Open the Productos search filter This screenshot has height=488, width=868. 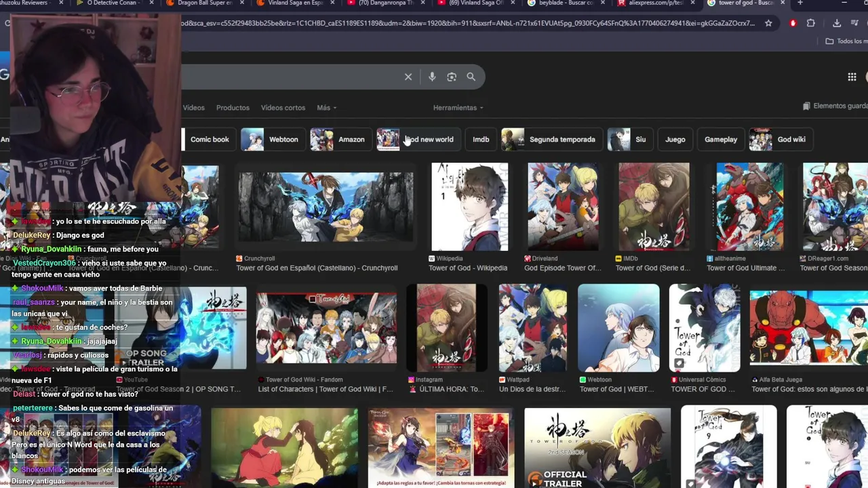click(233, 108)
